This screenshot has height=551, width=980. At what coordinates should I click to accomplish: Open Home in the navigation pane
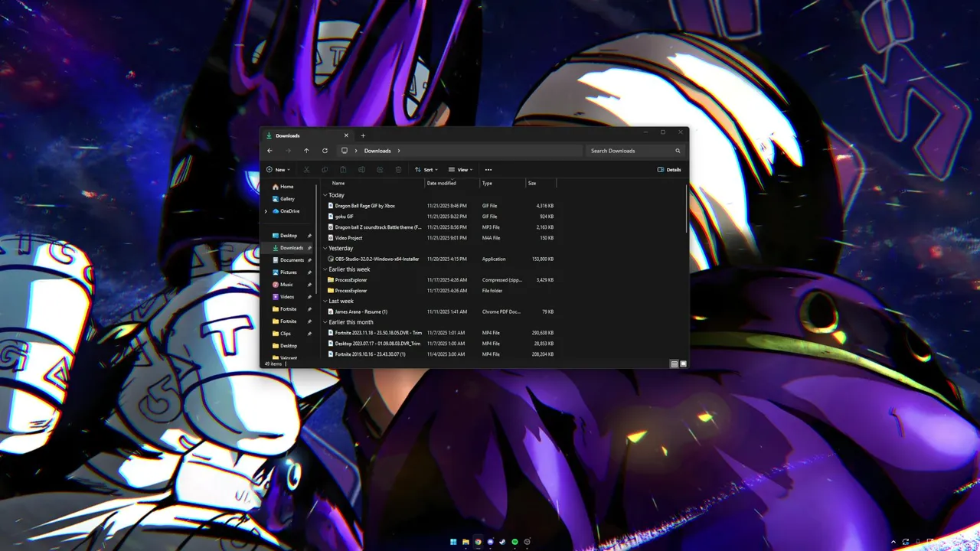click(287, 187)
